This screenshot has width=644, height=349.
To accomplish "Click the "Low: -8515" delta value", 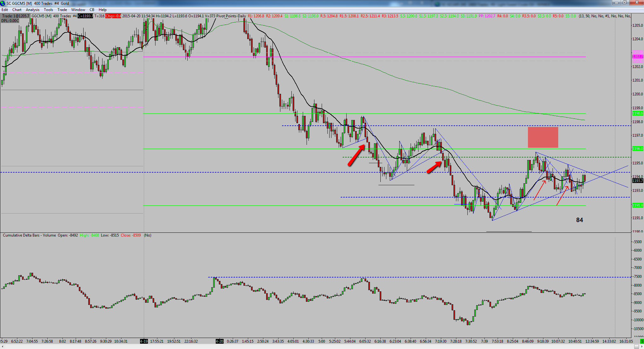I will [x=110, y=235].
